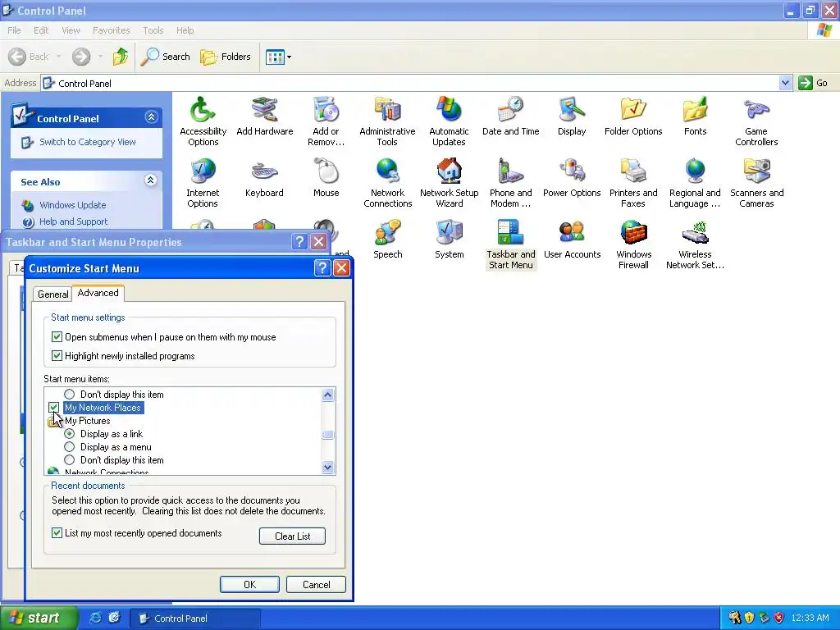Open User Accounts icon
Viewport: 840px width, 630px height.
tap(572, 240)
